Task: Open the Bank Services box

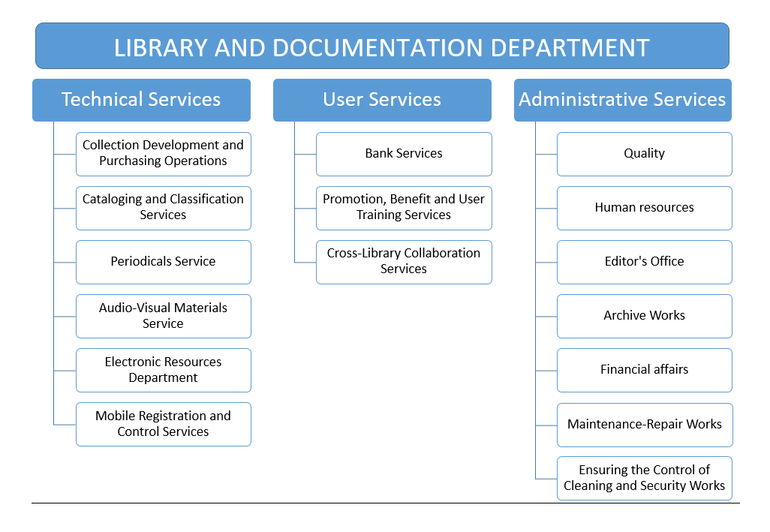Action: click(404, 154)
